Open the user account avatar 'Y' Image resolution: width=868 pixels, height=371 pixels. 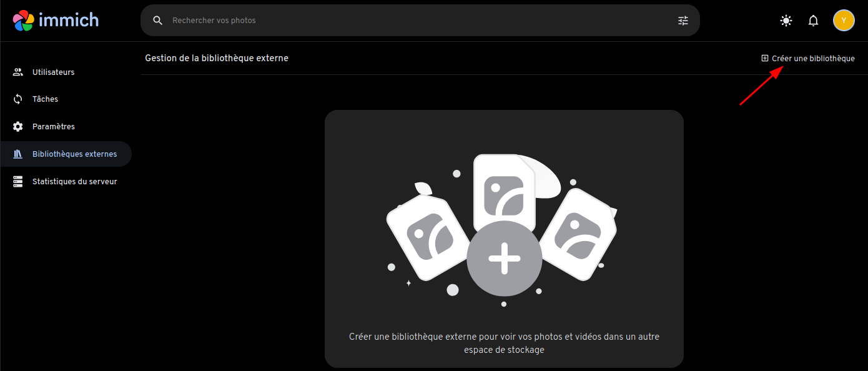coord(844,21)
